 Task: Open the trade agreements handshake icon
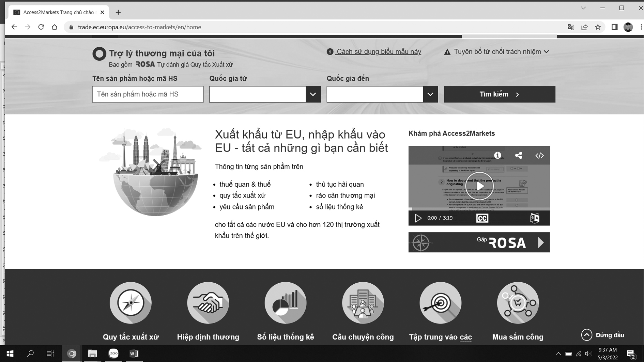coord(208,303)
